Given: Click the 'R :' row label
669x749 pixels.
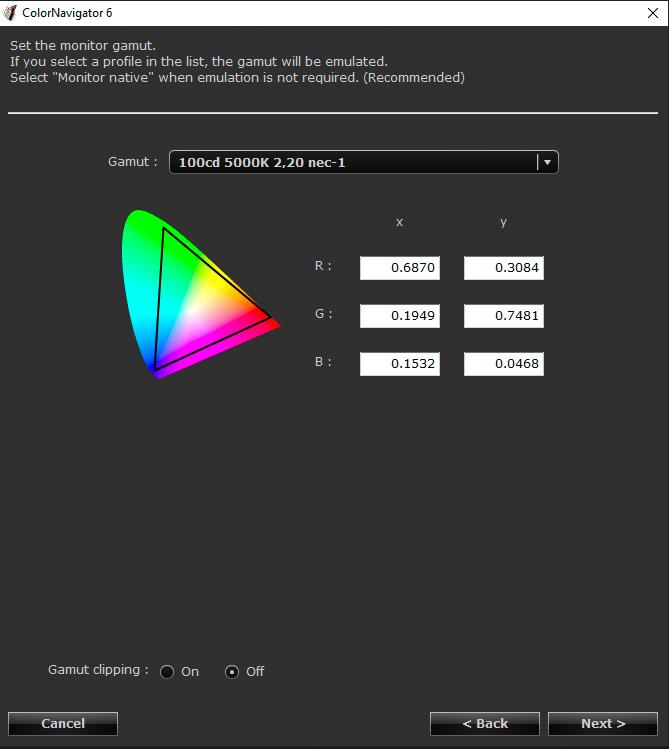Looking at the screenshot, I should [323, 266].
